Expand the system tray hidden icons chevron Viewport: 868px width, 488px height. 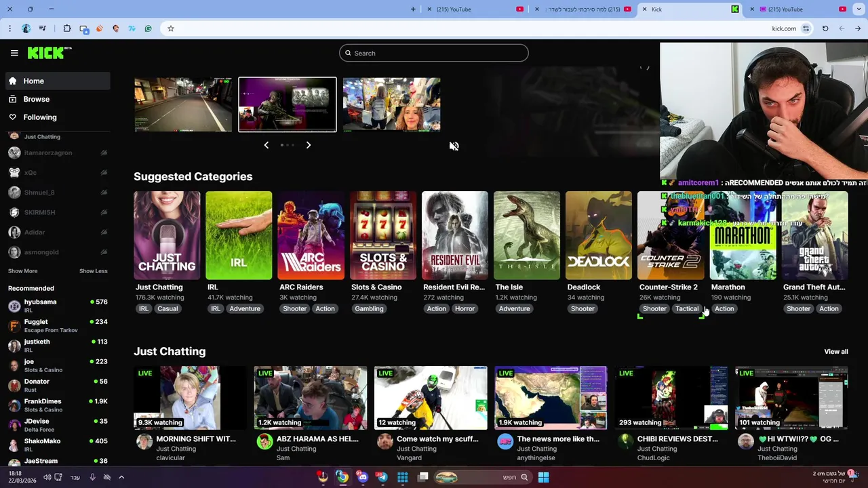point(121,477)
